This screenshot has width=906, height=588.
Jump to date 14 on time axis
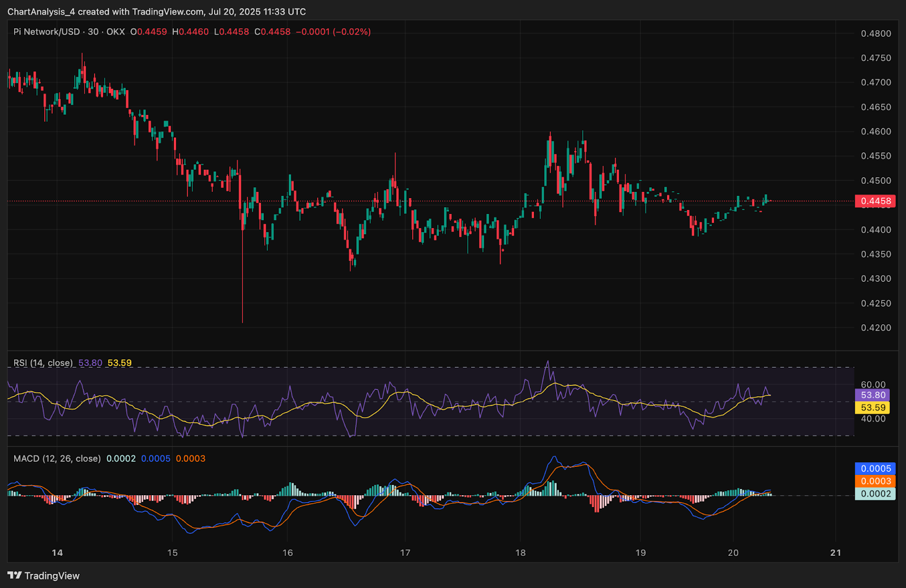pyautogui.click(x=57, y=552)
